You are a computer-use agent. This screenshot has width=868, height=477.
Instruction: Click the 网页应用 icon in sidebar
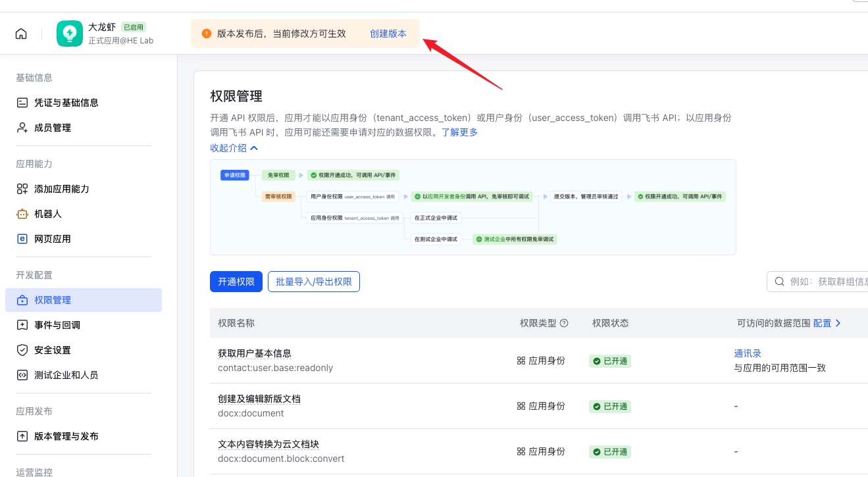(x=22, y=239)
